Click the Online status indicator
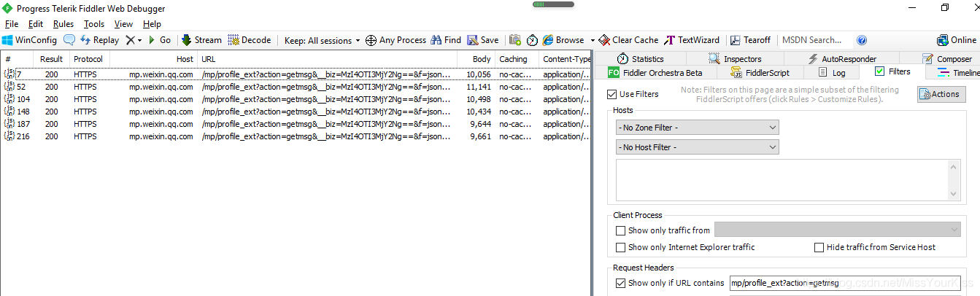Screen dimensions: 980x296 click(x=957, y=40)
